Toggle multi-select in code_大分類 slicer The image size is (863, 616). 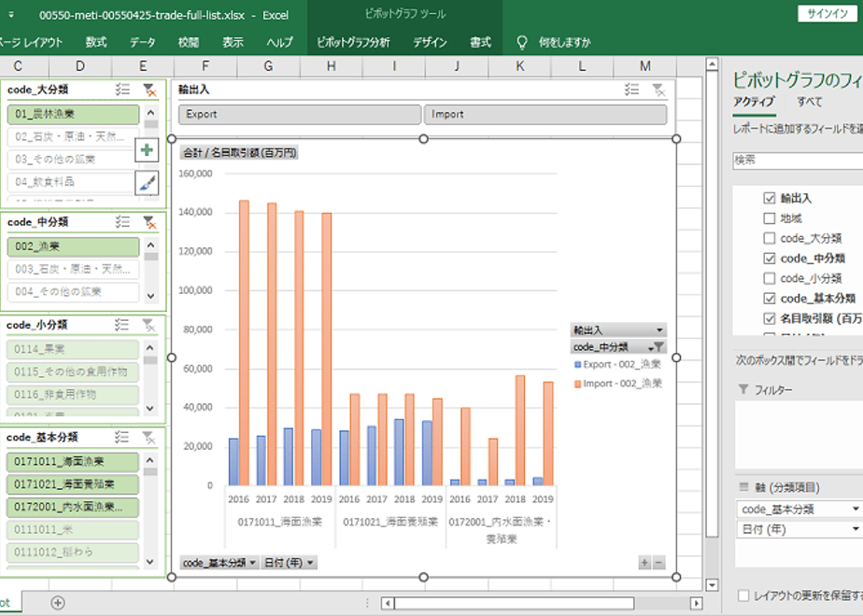pos(122,89)
